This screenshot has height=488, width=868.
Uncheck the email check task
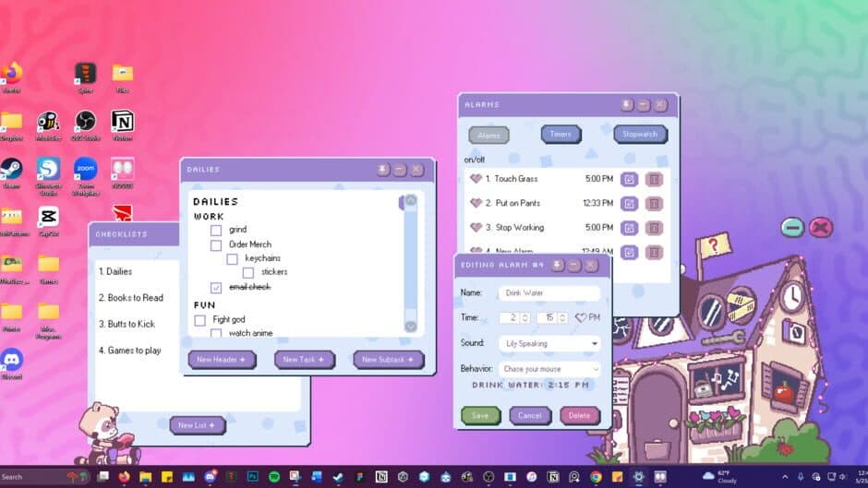(x=216, y=287)
